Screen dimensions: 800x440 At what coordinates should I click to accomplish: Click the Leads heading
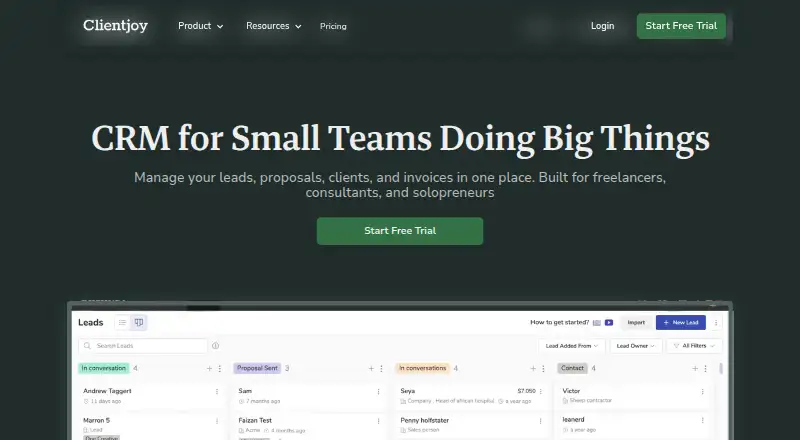point(90,323)
